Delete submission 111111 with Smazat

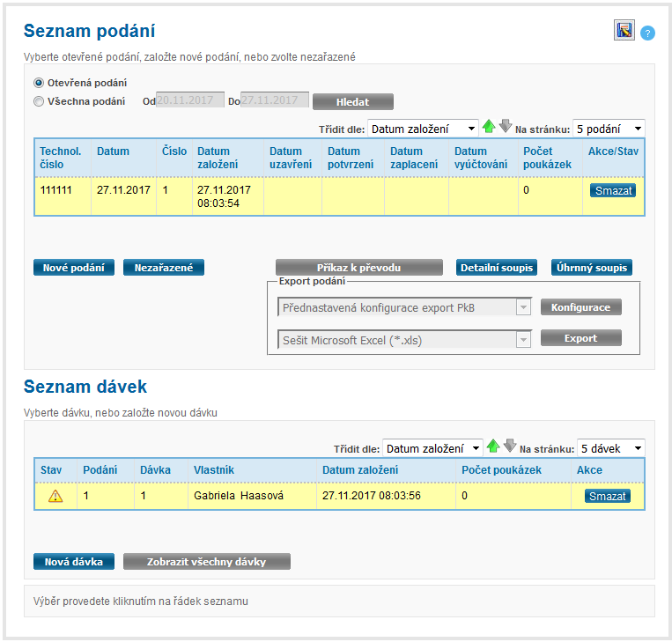[614, 190]
